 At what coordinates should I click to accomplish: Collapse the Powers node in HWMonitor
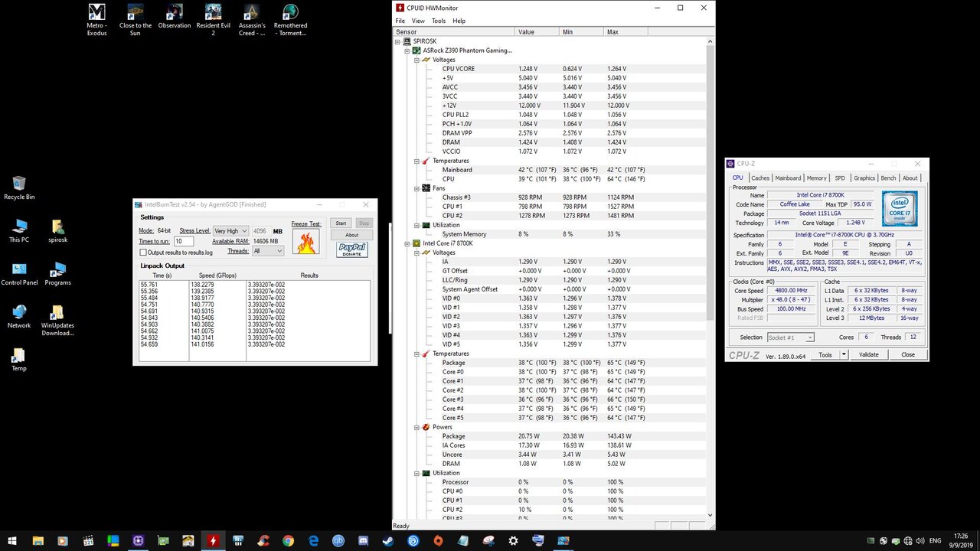(x=416, y=427)
